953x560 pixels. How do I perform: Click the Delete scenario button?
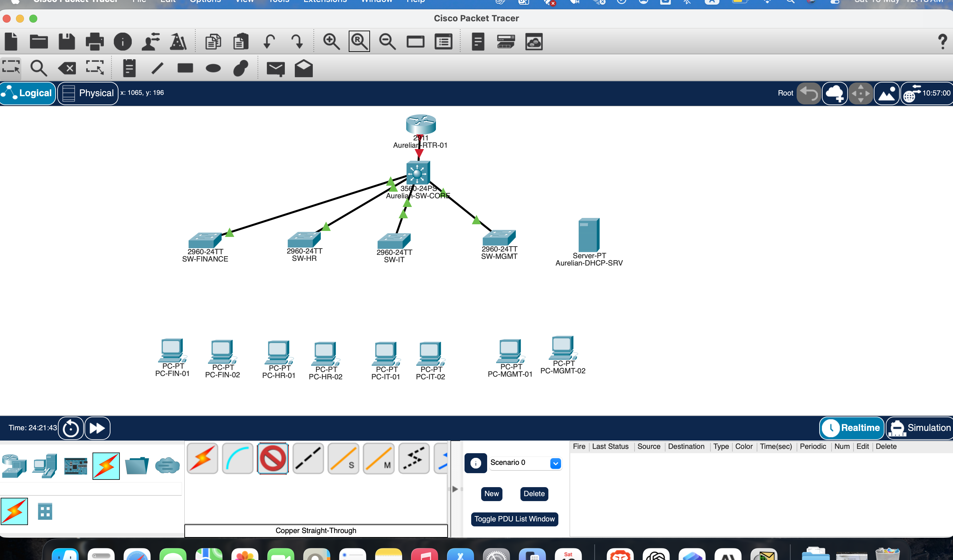click(534, 493)
